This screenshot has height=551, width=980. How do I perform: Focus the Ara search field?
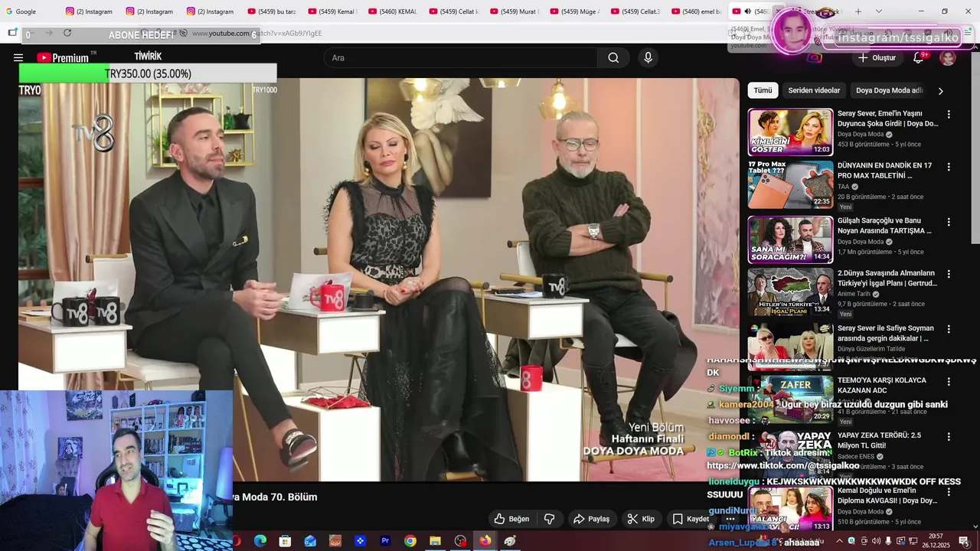point(460,57)
